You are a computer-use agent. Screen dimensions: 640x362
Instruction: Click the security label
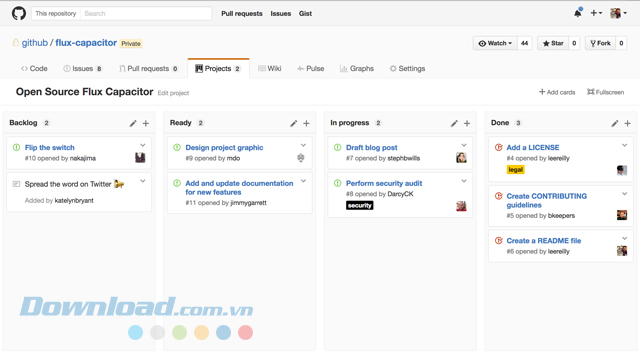click(360, 205)
